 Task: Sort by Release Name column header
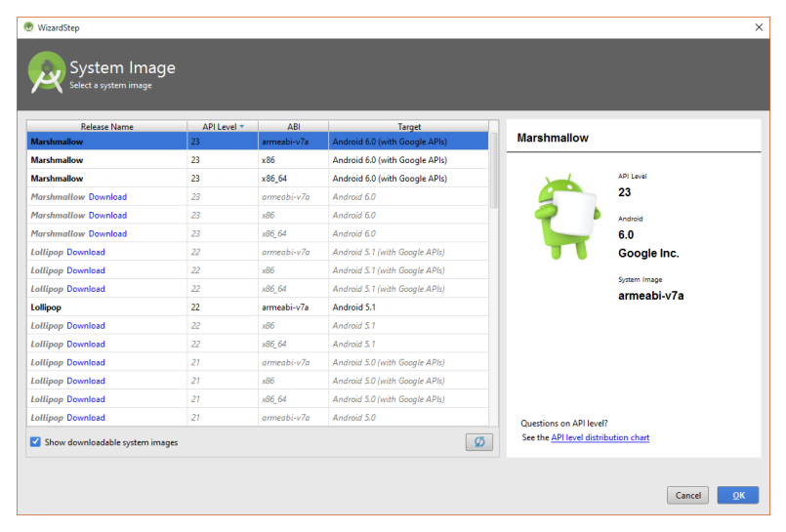point(106,126)
